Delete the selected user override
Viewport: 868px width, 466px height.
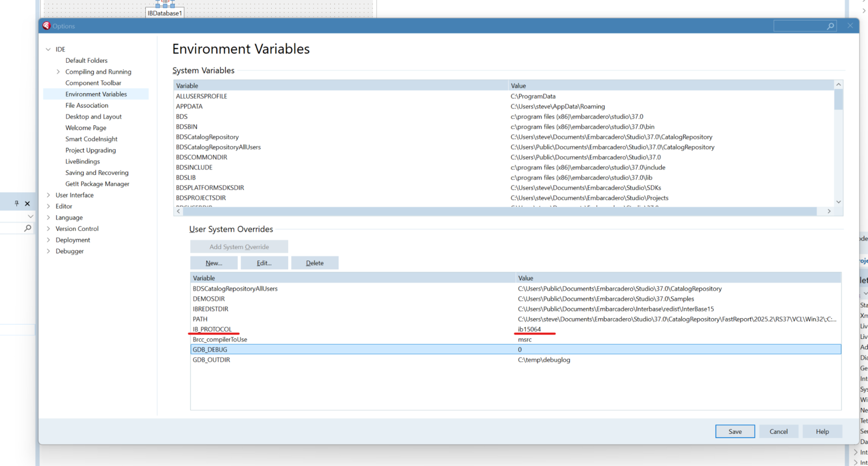pyautogui.click(x=315, y=263)
